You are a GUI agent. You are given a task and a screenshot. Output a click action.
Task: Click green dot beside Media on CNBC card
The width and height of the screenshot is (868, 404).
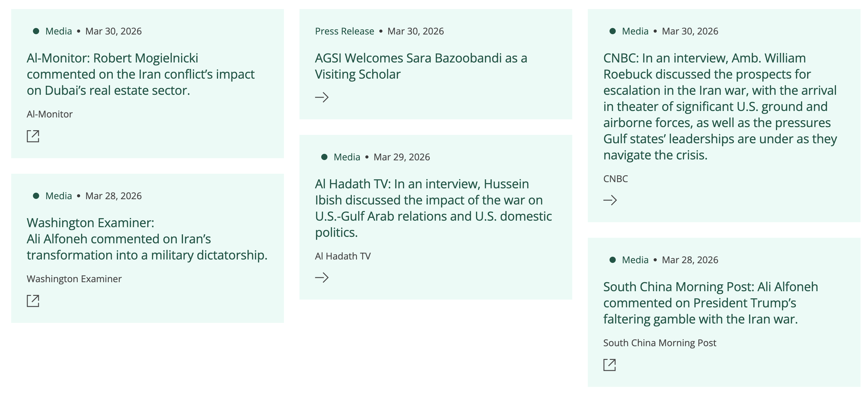[x=613, y=31]
